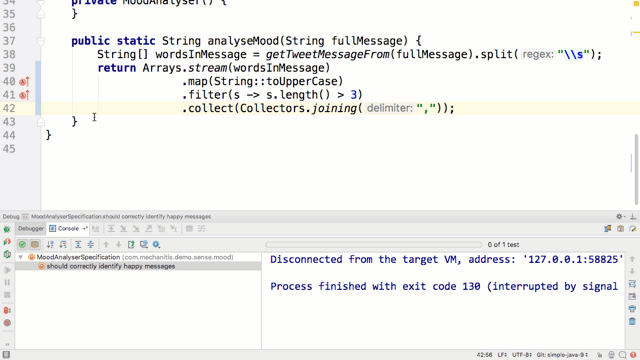Open View Breakpoints icon

(7, 310)
